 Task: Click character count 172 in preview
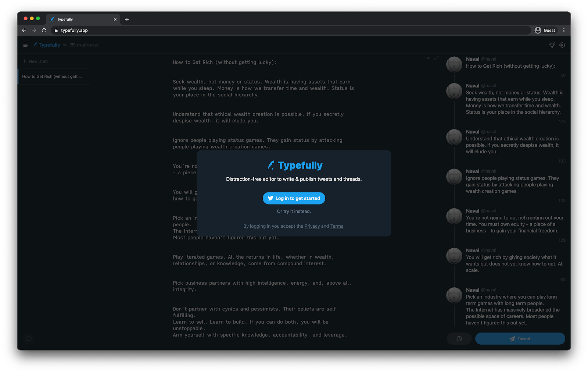(x=562, y=122)
